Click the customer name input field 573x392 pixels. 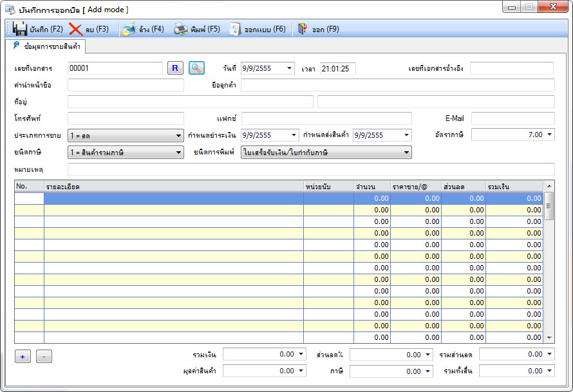[x=397, y=85]
